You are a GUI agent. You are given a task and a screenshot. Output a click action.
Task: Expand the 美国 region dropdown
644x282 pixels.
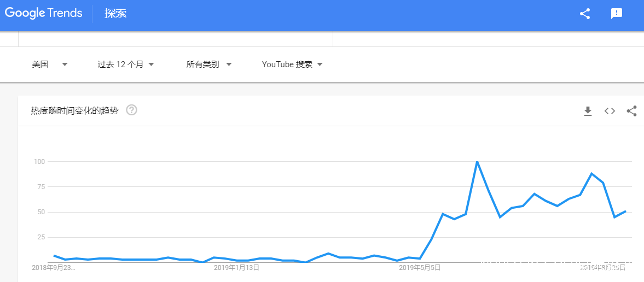pos(49,64)
